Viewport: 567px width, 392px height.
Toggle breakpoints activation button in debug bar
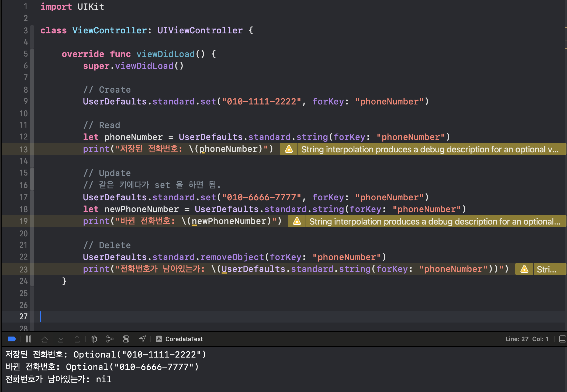[12, 339]
